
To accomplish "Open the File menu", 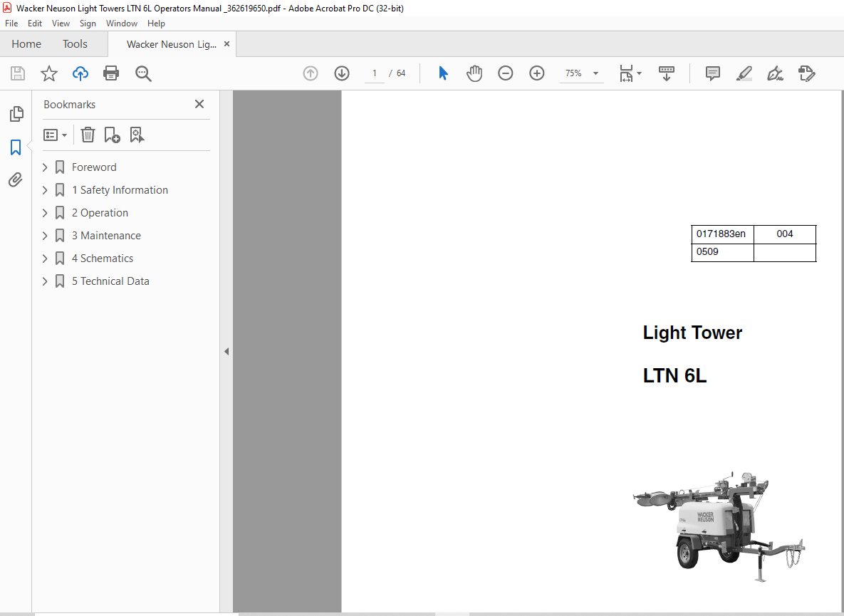I will [11, 23].
